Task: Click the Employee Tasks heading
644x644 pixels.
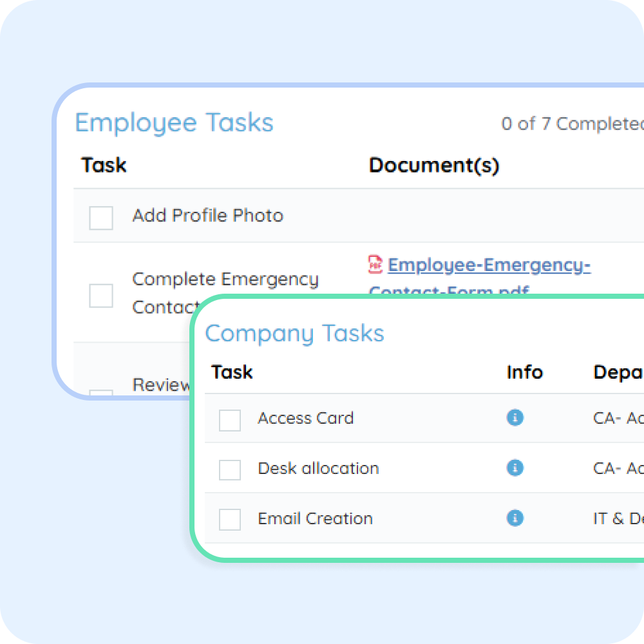Action: pyautogui.click(x=174, y=123)
